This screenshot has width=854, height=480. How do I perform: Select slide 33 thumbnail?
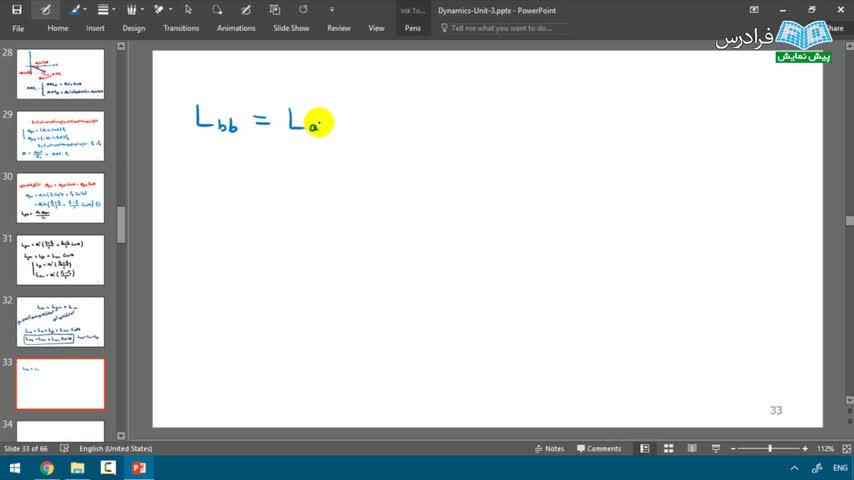click(x=60, y=384)
